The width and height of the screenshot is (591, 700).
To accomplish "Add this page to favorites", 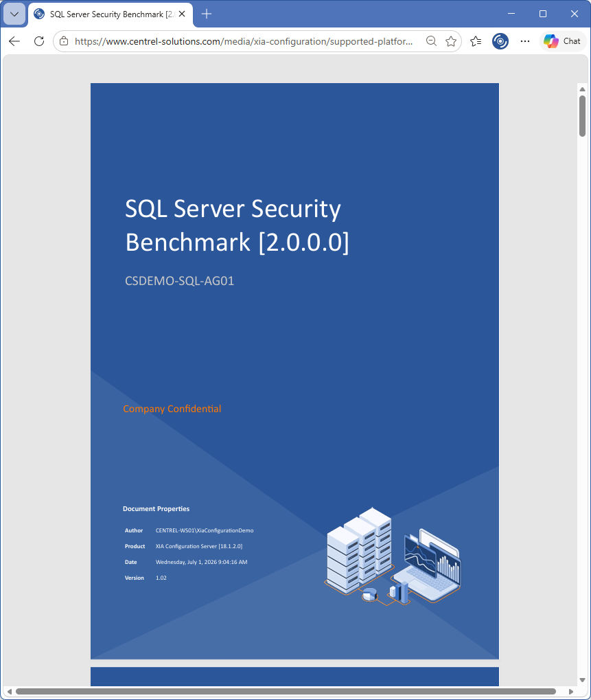I will coord(451,41).
